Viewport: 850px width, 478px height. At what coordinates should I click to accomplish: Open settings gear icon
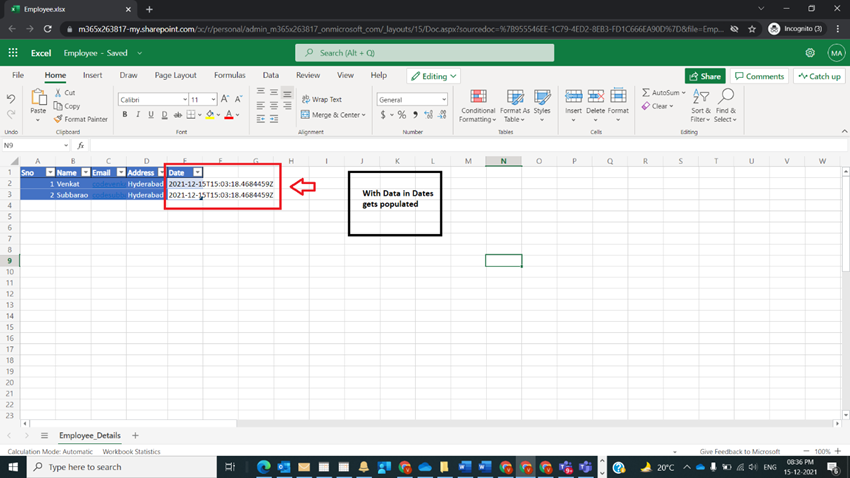point(810,53)
